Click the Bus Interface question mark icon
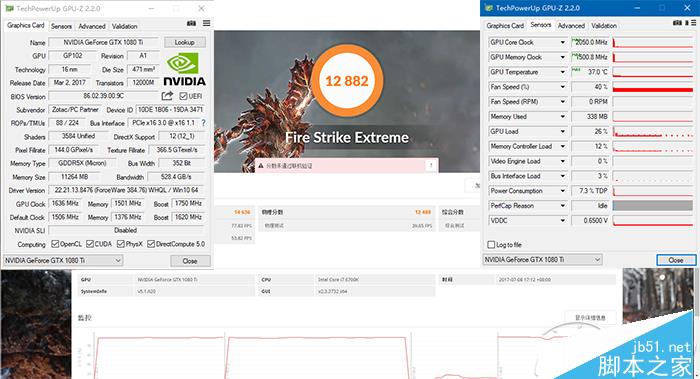 click(204, 123)
